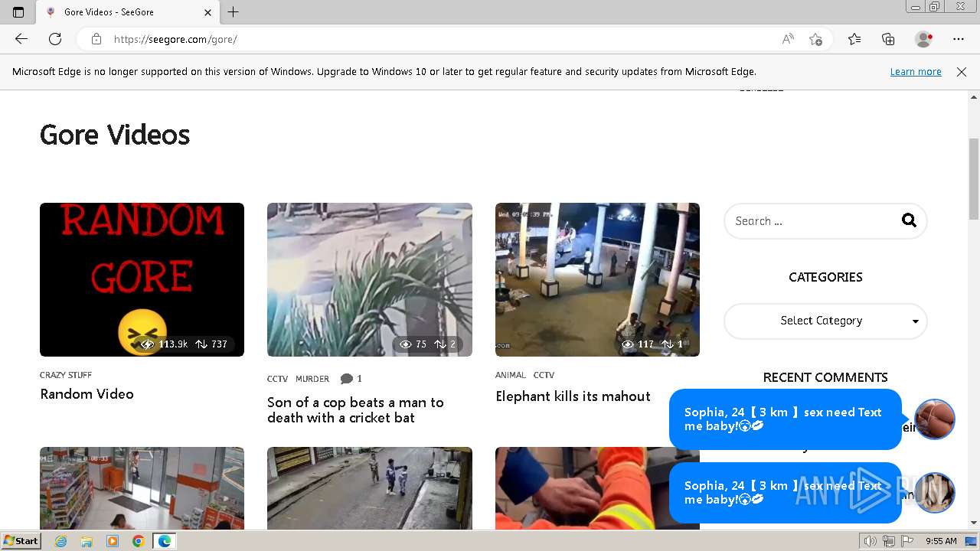Click the upper Sophia chat popup message
Screen dimensions: 980x551
click(x=785, y=419)
